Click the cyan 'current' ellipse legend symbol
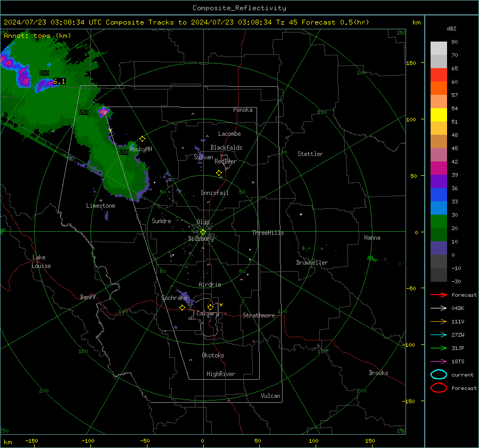Viewport: 479px width, 448px height. pos(439,374)
